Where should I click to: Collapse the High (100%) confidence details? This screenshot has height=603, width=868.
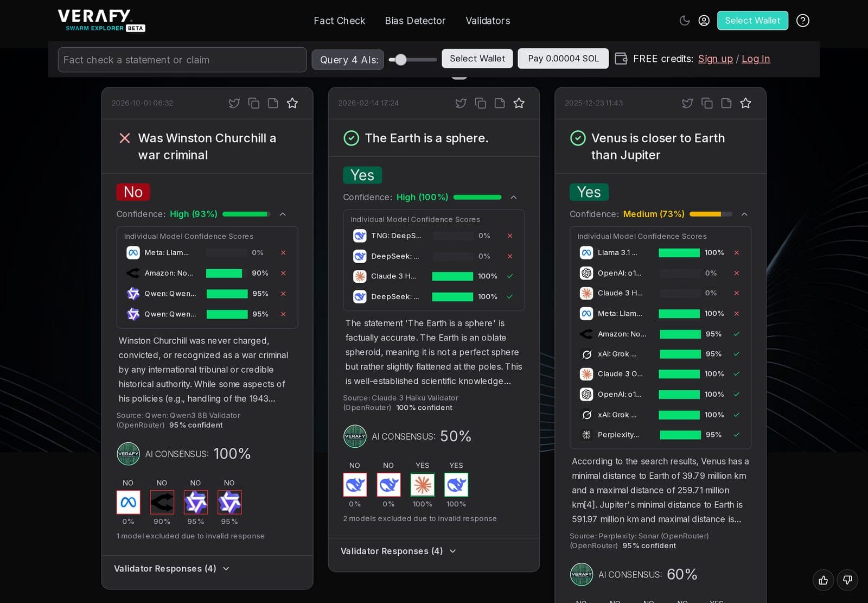[514, 198]
